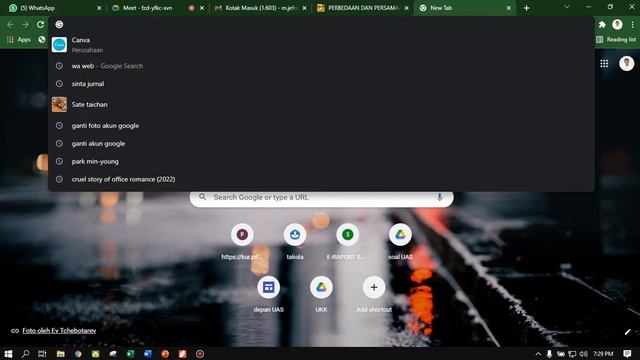Open Word from the taskbar

(x=148, y=353)
